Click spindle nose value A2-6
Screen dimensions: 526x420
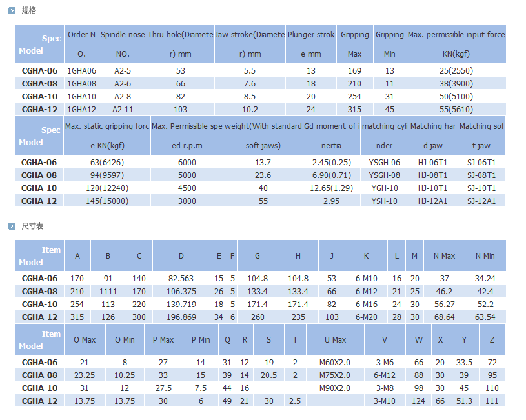click(123, 83)
